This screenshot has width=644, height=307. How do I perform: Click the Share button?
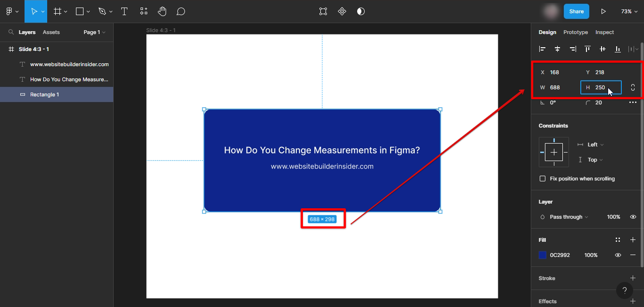click(576, 11)
